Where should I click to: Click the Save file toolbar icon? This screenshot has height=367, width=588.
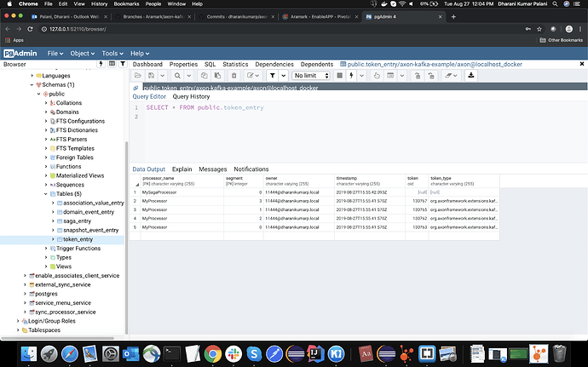pos(151,76)
